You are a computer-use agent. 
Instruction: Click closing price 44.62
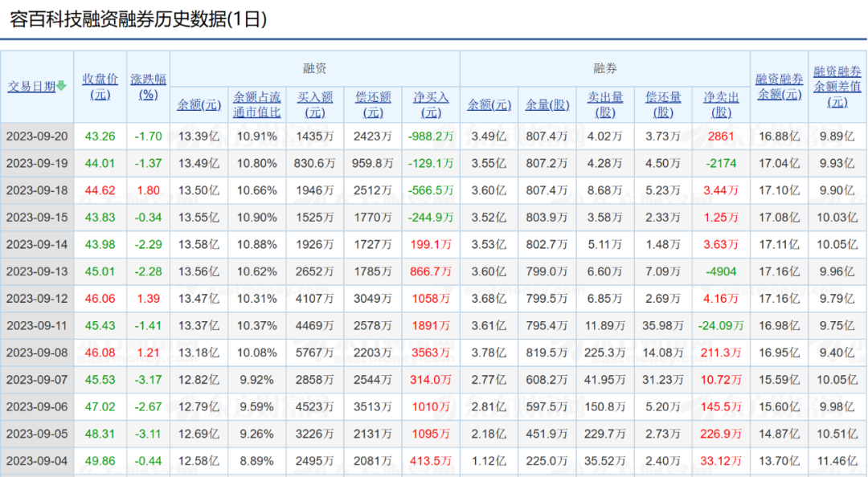(x=100, y=190)
